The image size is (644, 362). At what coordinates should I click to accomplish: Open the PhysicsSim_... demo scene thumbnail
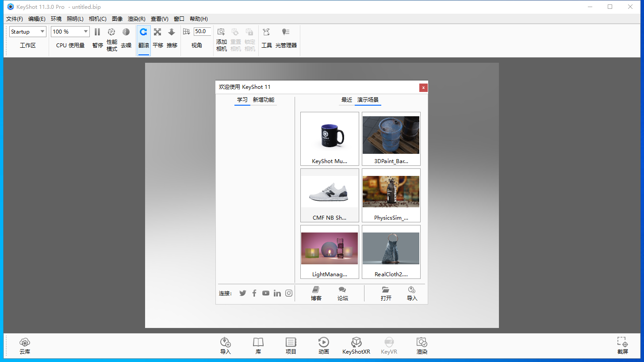tap(391, 195)
